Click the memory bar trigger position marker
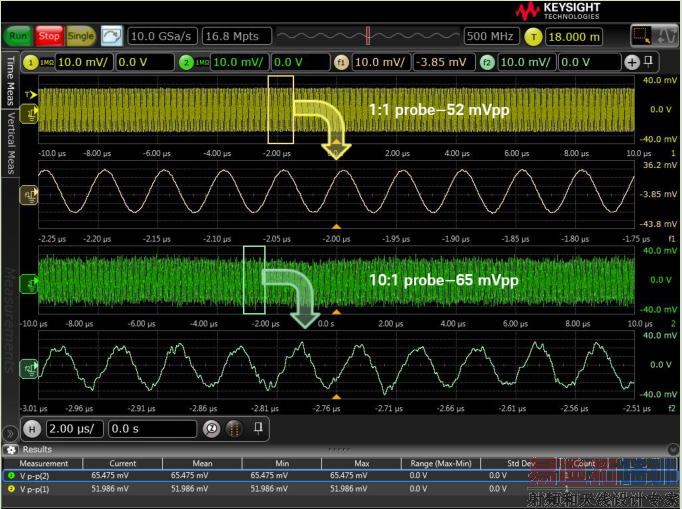 [x=369, y=36]
